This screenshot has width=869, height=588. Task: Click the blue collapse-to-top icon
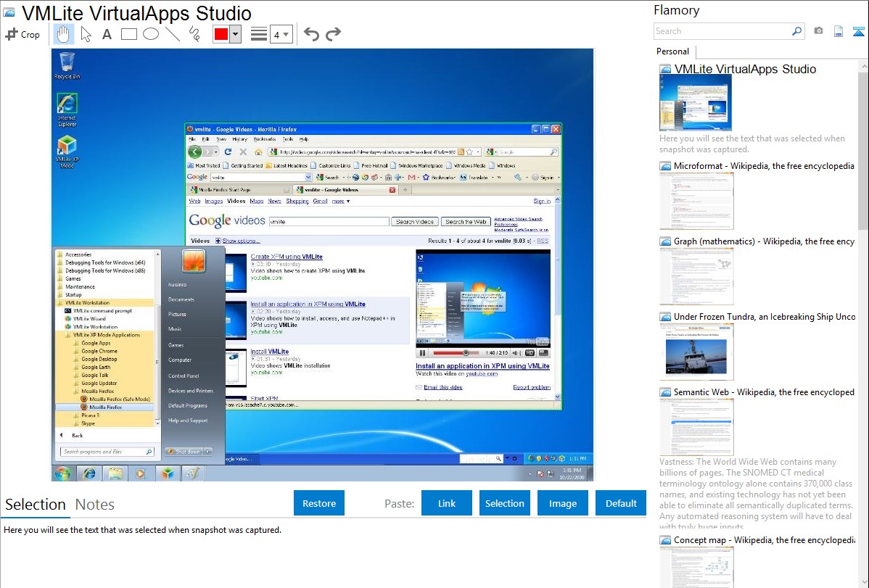[x=858, y=32]
